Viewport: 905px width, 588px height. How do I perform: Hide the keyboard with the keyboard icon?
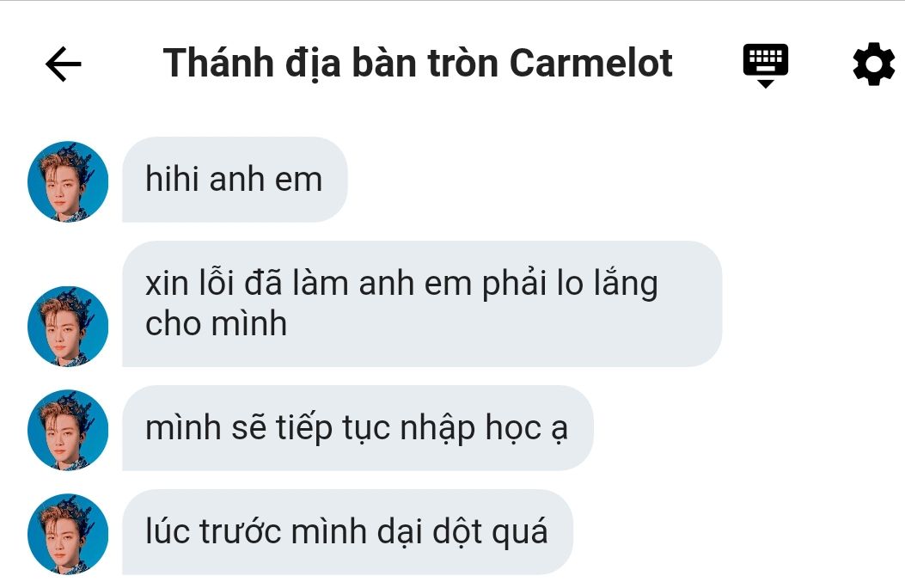click(765, 65)
